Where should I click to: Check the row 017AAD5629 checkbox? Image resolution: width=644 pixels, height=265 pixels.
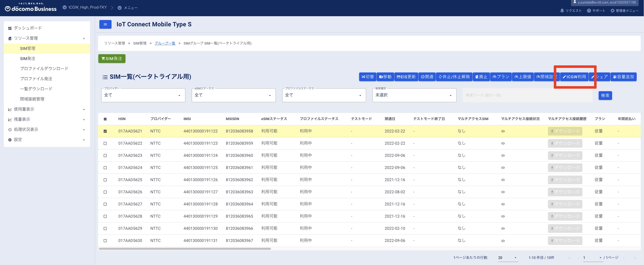[x=105, y=229]
